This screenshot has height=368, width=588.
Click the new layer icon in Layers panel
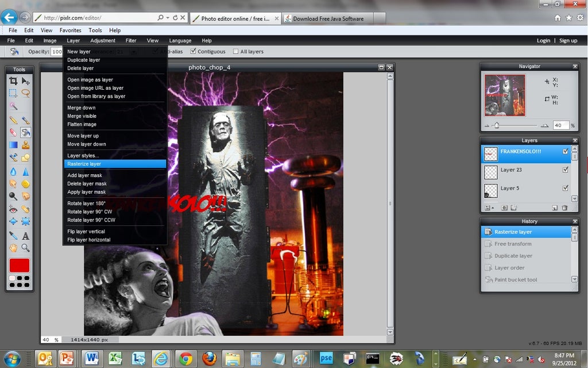pos(555,208)
